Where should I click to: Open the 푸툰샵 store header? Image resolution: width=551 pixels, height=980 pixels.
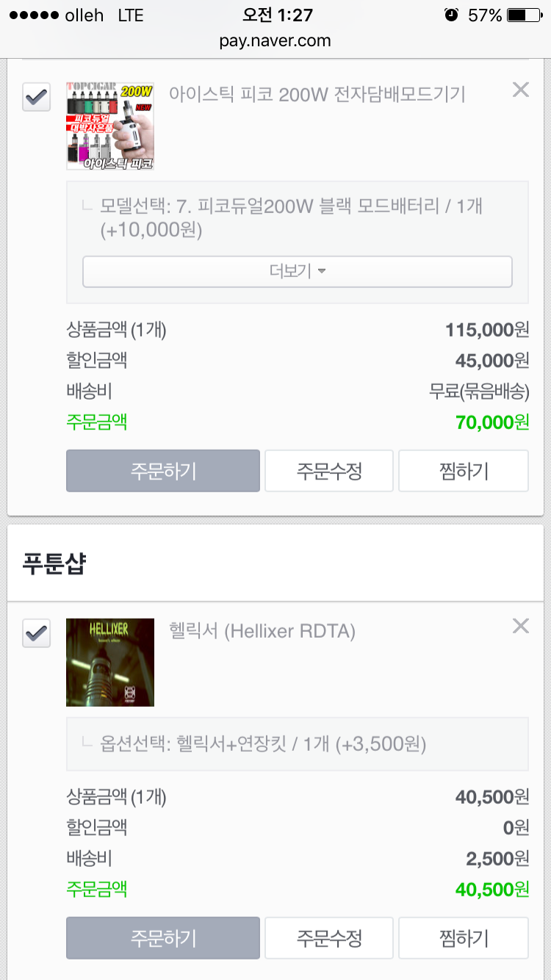(x=54, y=564)
